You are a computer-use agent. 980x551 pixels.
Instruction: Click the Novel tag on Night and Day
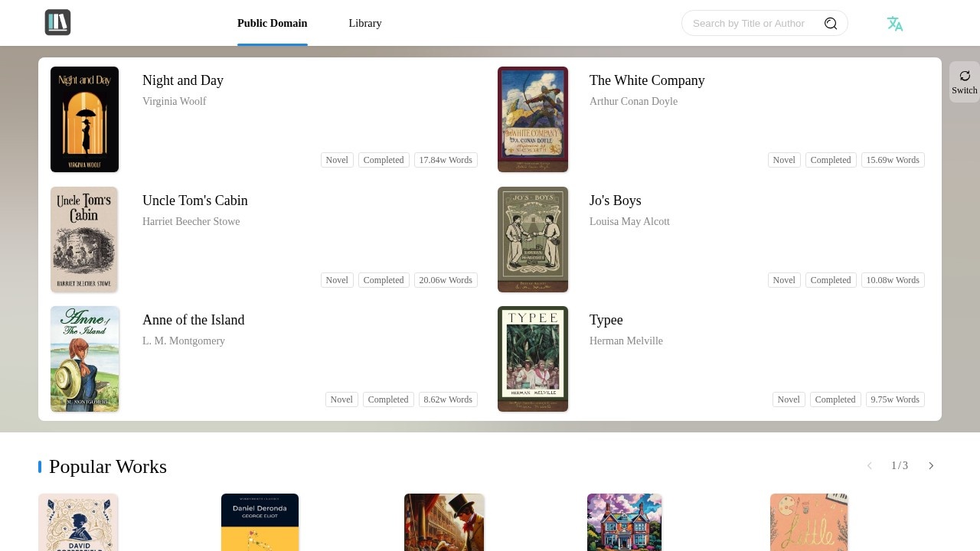(337, 160)
